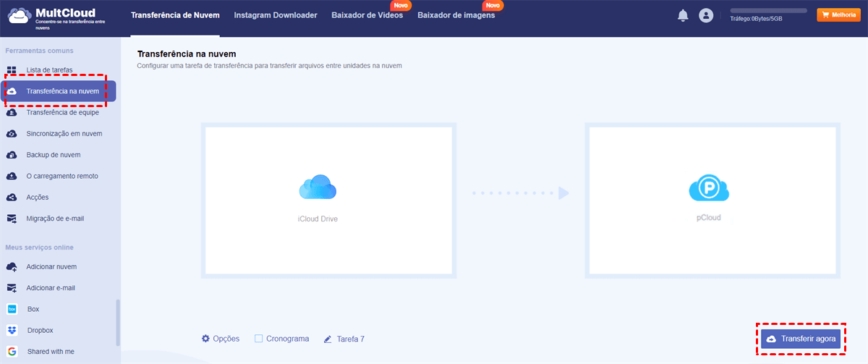868x364 pixels.
Task: Select Transferência na nuvem in sidebar
Action: click(x=59, y=91)
